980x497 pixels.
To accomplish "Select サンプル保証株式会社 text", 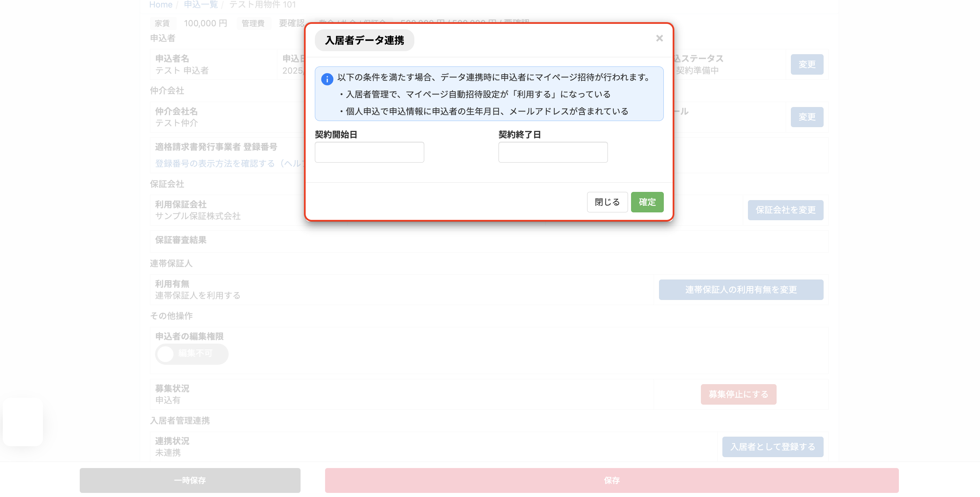I will point(198,216).
